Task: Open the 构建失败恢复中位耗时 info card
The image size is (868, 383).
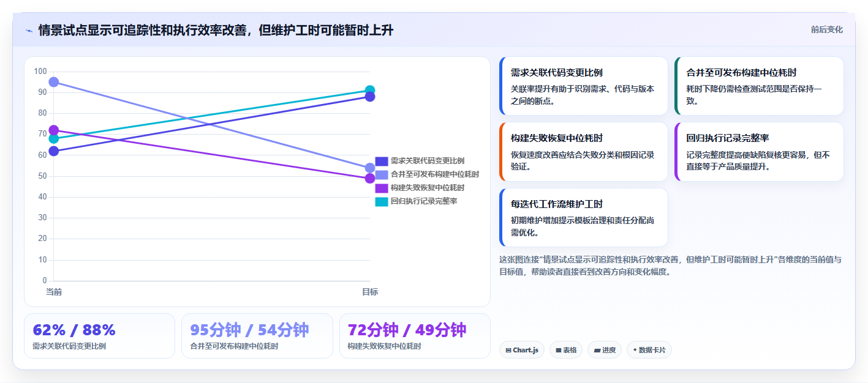Action: [584, 152]
